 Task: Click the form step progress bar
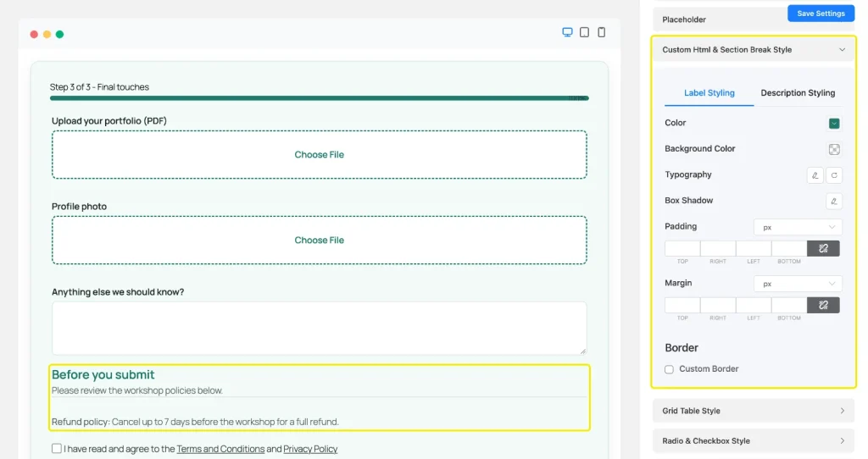320,98
